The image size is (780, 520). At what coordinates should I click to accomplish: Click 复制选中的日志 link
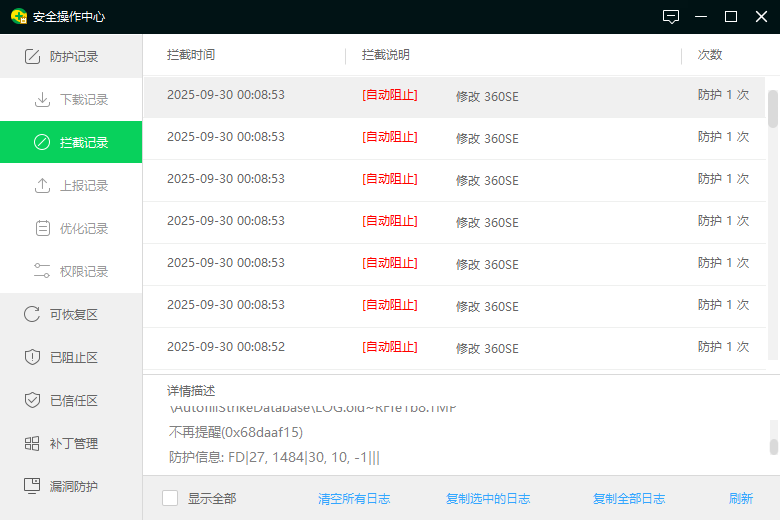488,499
